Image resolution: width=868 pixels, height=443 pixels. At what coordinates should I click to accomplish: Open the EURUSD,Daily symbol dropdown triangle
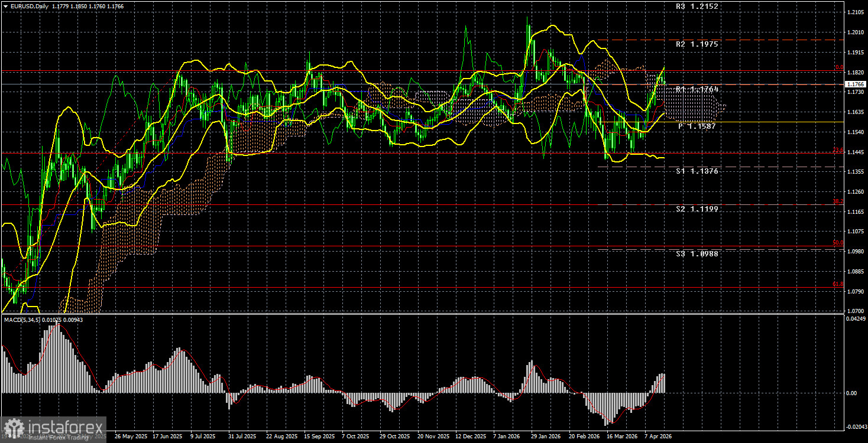coord(5,5)
